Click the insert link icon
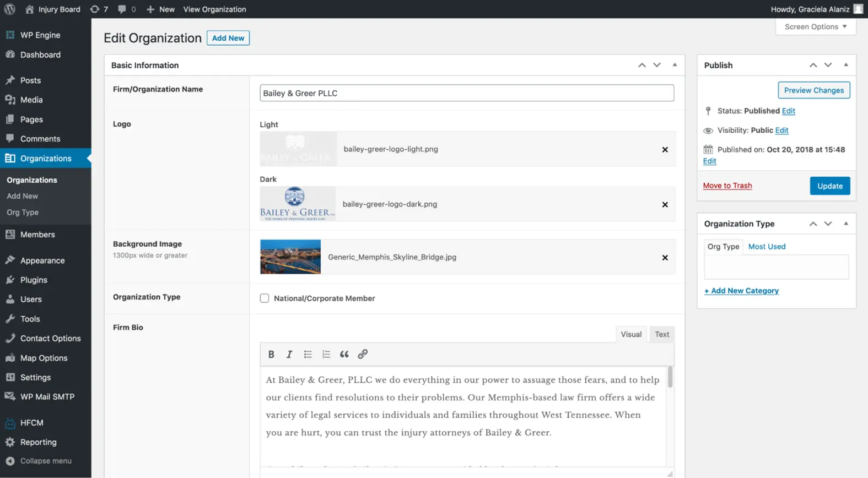This screenshot has width=868, height=478. click(x=363, y=355)
